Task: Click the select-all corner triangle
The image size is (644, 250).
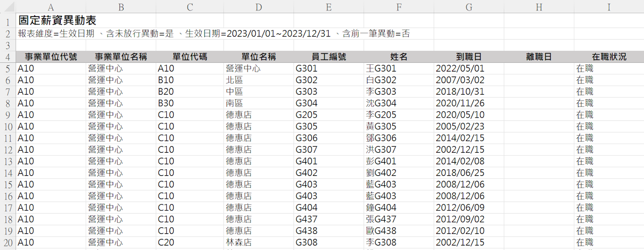Action: [x=8, y=7]
